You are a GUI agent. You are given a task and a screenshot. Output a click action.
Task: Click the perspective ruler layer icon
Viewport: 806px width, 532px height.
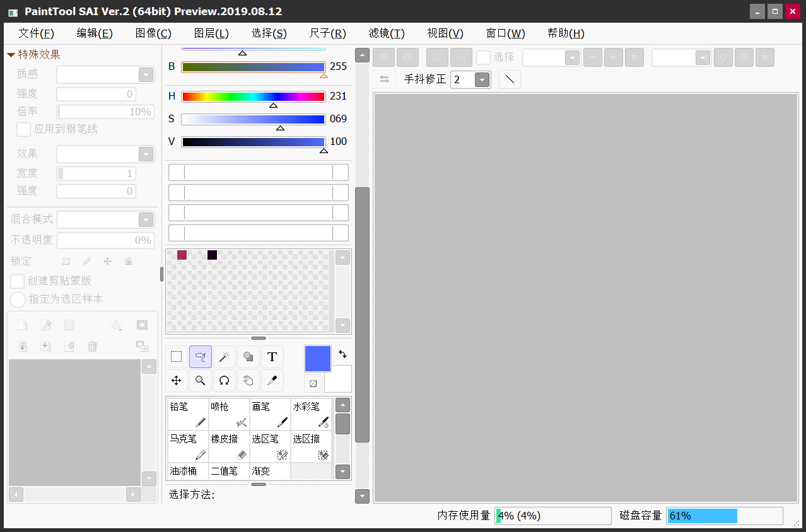[116, 325]
